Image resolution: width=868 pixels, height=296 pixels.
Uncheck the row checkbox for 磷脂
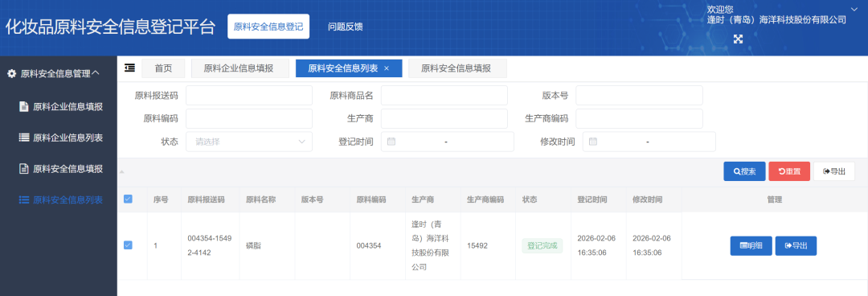pyautogui.click(x=129, y=245)
